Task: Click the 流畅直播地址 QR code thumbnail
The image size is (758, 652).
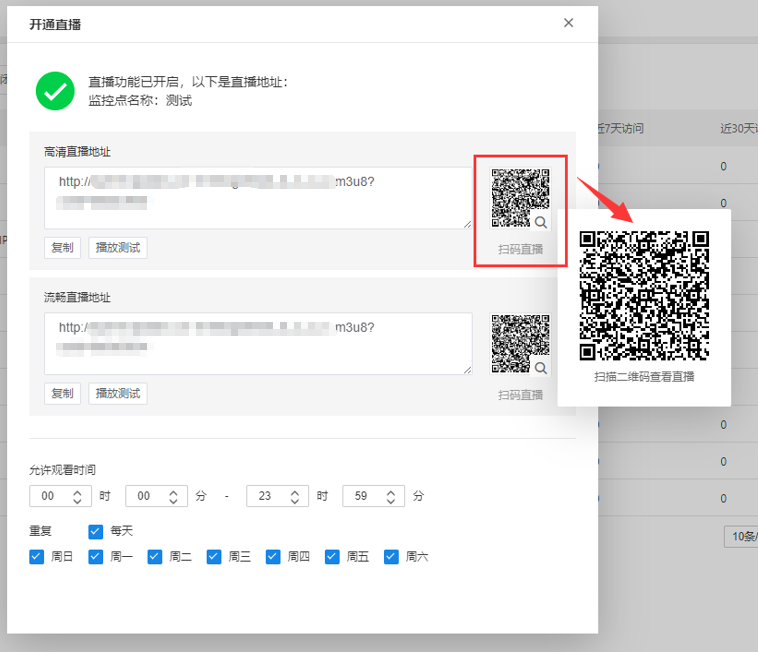Action: pyautogui.click(x=520, y=344)
